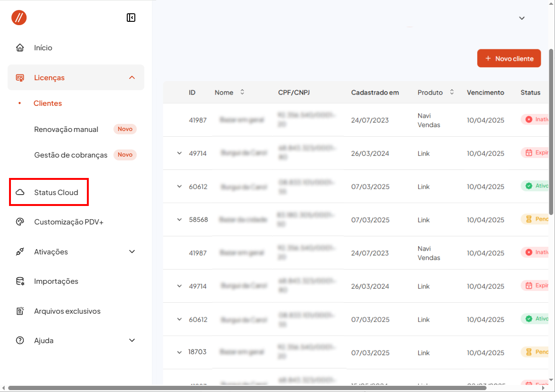Screen dimensions: 555x392
Task: Click the Licenças certificate icon
Action: point(20,78)
